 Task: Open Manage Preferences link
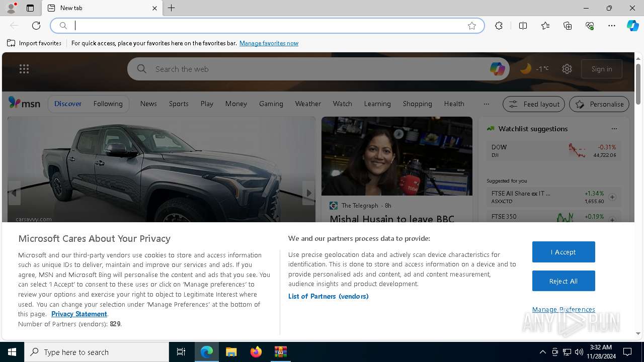[x=563, y=310]
